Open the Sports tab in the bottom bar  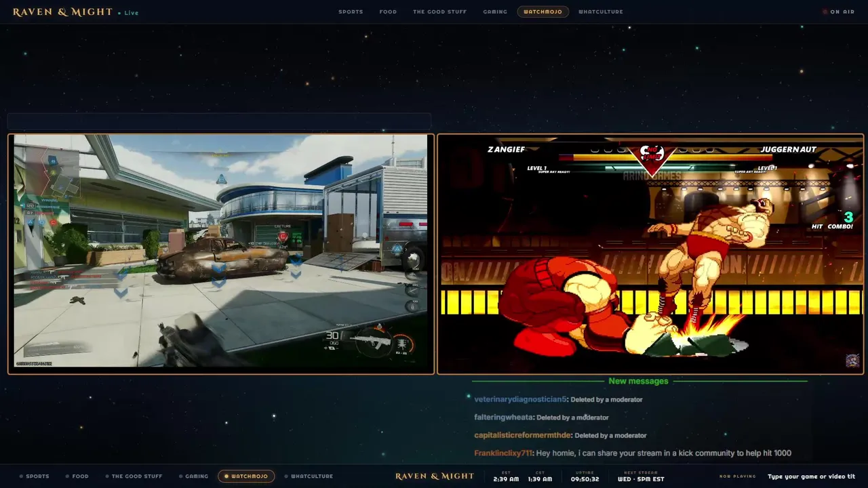[34, 476]
